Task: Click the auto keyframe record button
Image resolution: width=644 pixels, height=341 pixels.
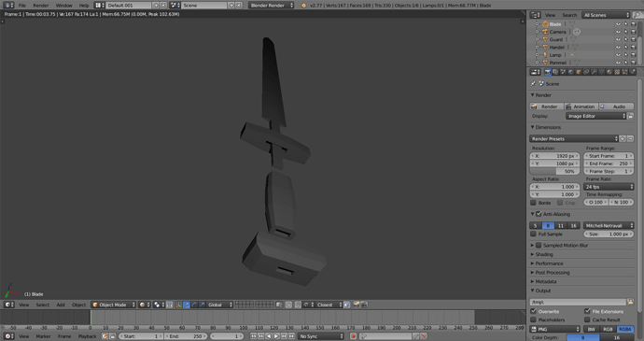Action: 353,336
